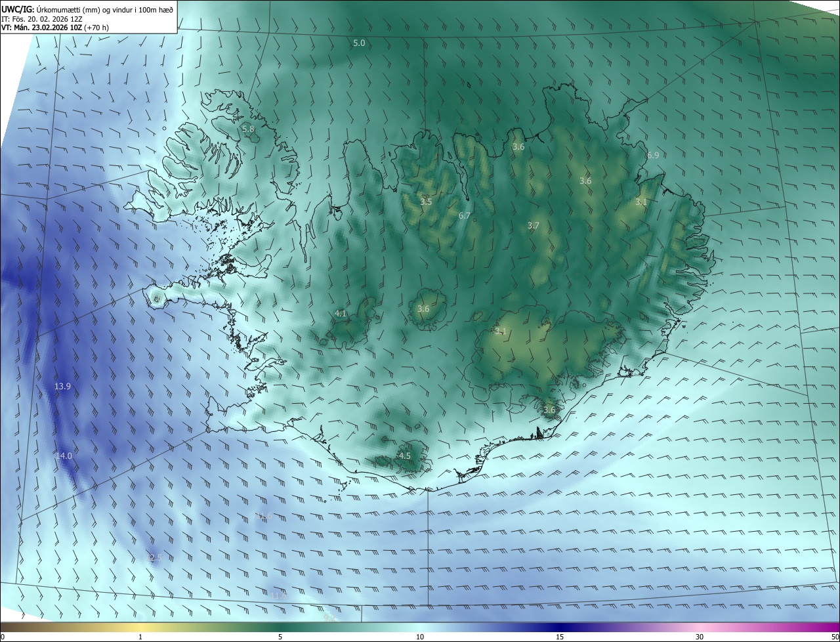This screenshot has height=642, width=840.
Task: Click the 5.8 value label on the map
Action: pos(248,129)
